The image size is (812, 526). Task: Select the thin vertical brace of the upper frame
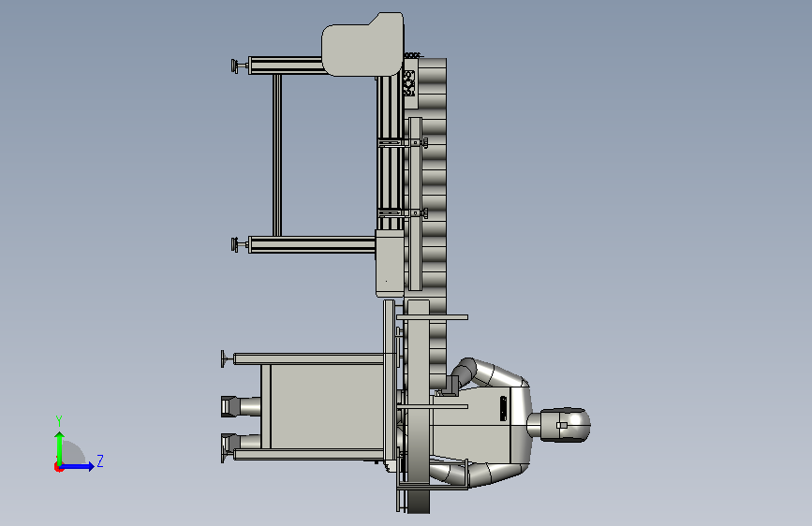point(277,155)
